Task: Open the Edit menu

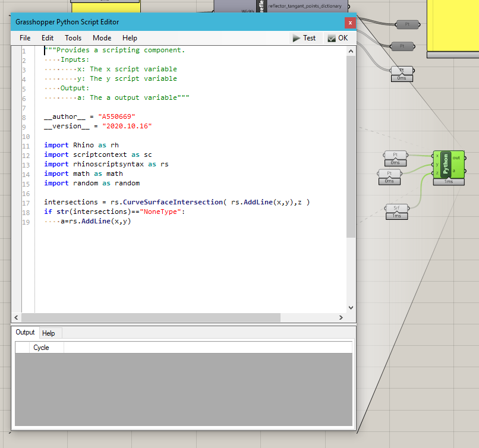Action: pyautogui.click(x=48, y=38)
